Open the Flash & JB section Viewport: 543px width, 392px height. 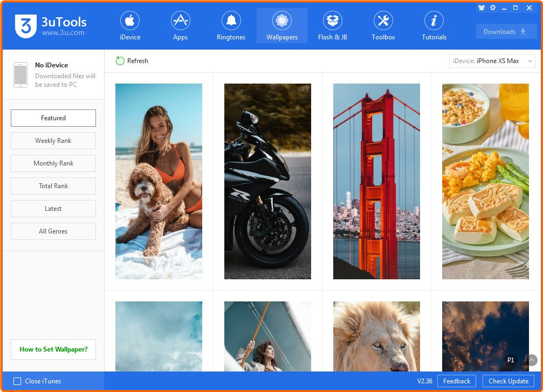pos(333,26)
